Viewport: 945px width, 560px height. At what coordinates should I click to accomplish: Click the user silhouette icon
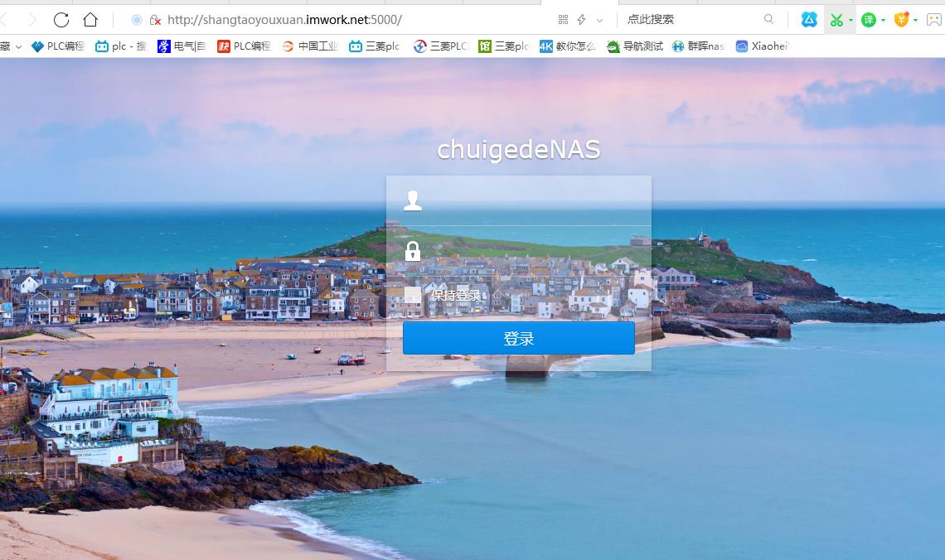click(x=413, y=200)
